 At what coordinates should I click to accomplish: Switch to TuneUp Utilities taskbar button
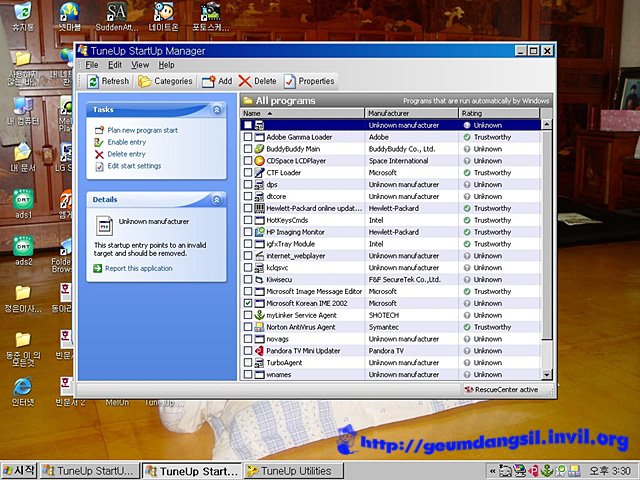click(293, 471)
